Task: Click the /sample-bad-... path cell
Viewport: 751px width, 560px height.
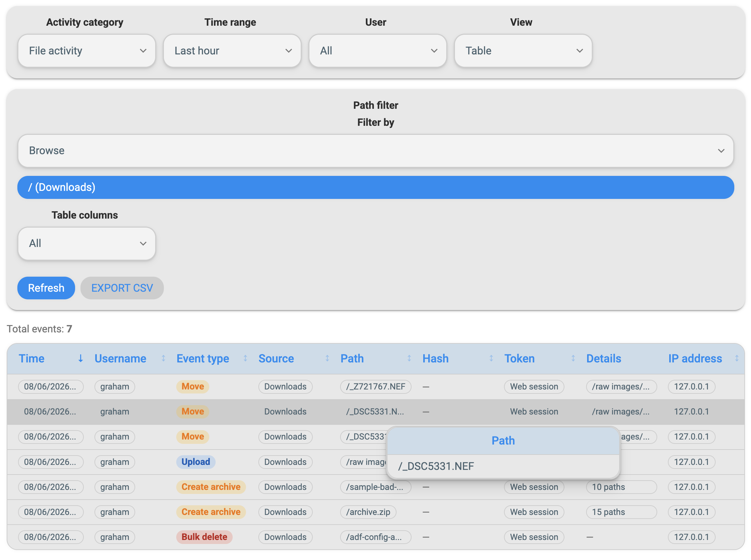Action: pos(375,487)
